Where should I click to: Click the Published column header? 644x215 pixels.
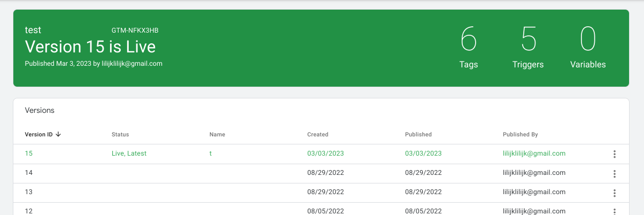pos(418,134)
